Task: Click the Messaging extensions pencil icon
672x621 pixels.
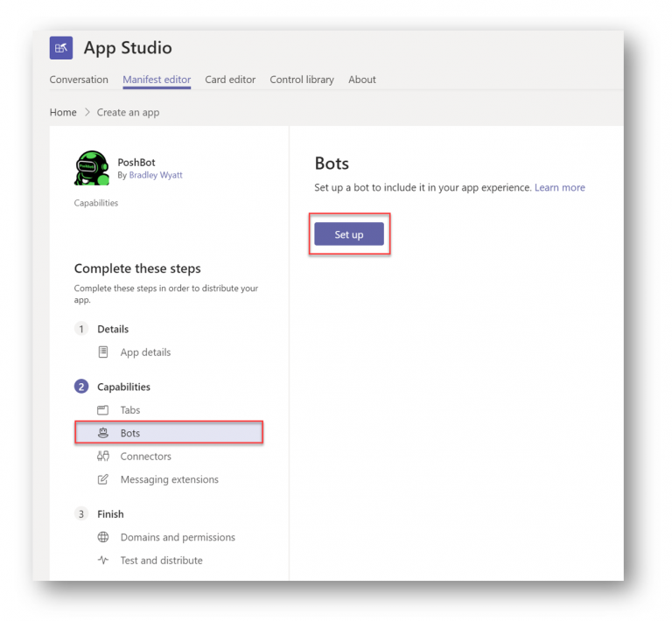Action: point(103,479)
